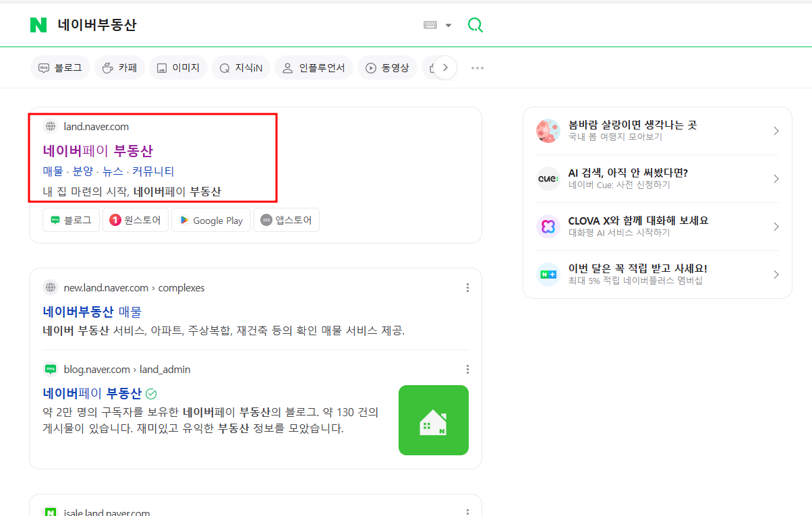812x516 pixels.
Task: Click description starting 네이버 부동산 서비스, 아파트
Action: pyautogui.click(x=223, y=331)
